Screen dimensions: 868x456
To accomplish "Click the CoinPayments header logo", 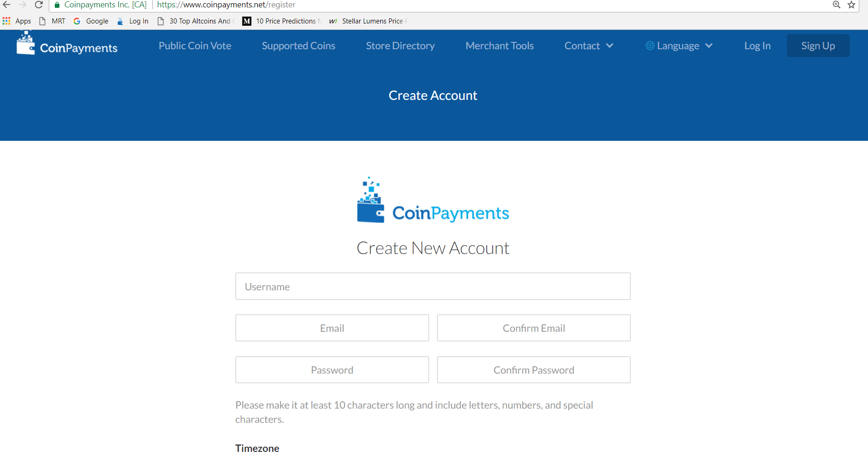I will coord(67,43).
